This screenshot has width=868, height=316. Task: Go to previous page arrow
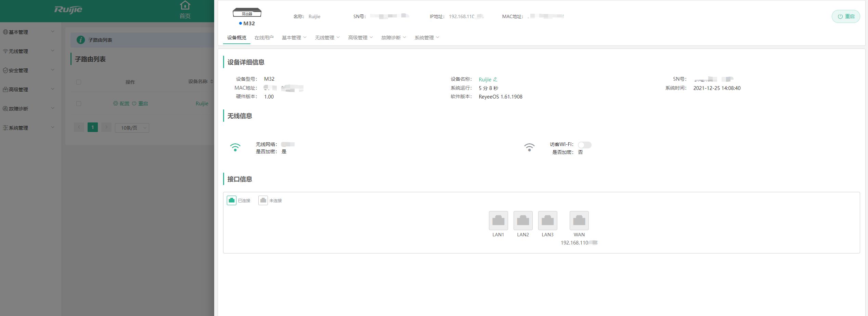tap(79, 128)
